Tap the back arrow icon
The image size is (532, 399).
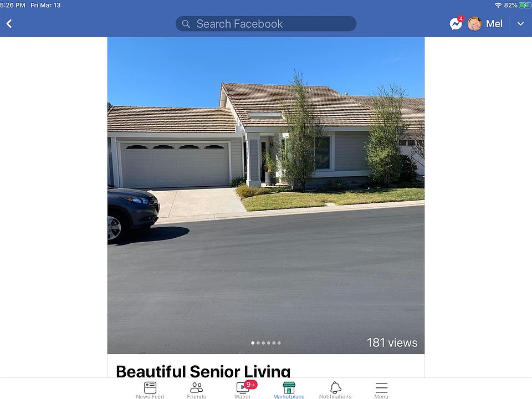[9, 24]
